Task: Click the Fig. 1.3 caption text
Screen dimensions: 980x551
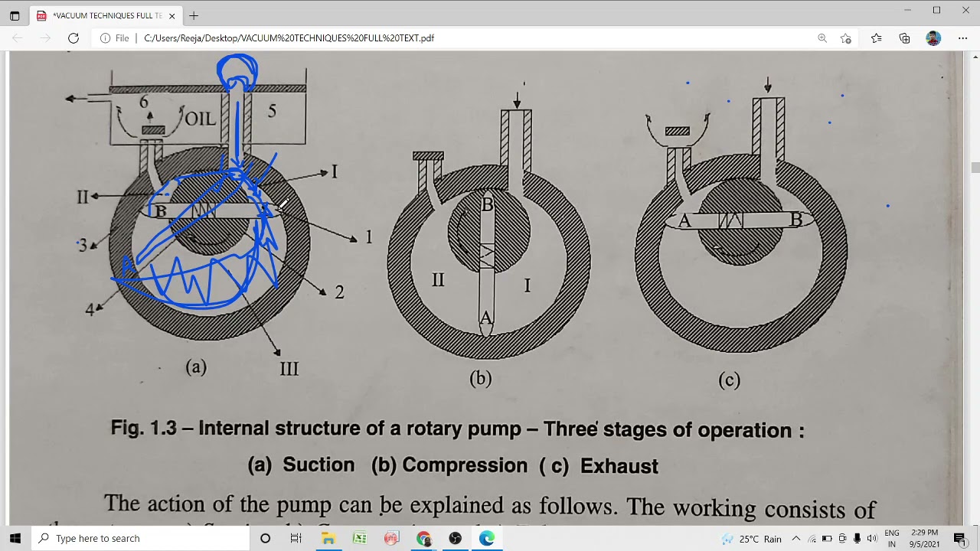Action: tap(457, 429)
